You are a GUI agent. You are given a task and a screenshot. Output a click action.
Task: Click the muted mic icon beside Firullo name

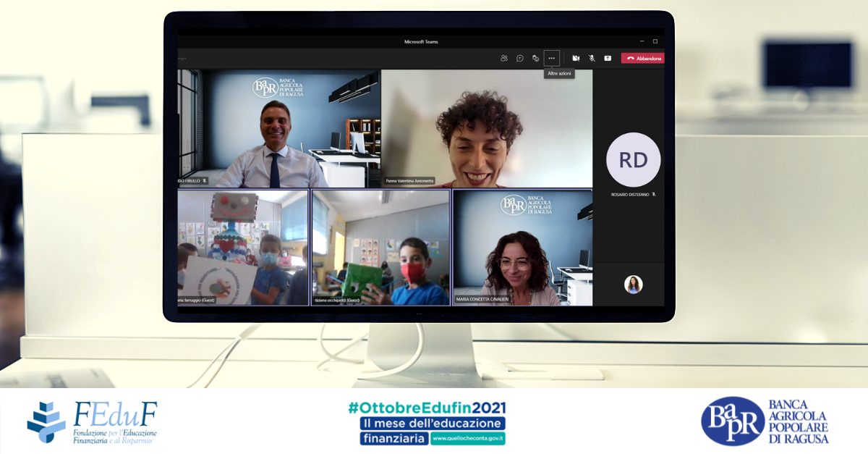tap(205, 180)
